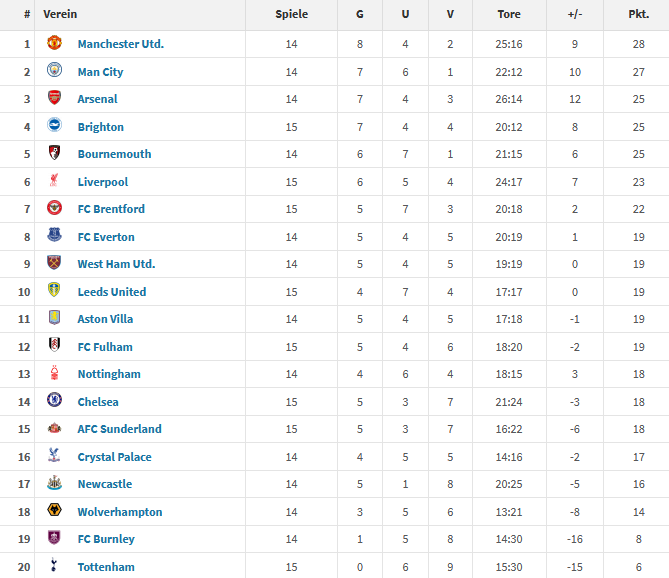Click the West Ham Utd. crest
The height and width of the screenshot is (578, 669).
pyautogui.click(x=55, y=264)
